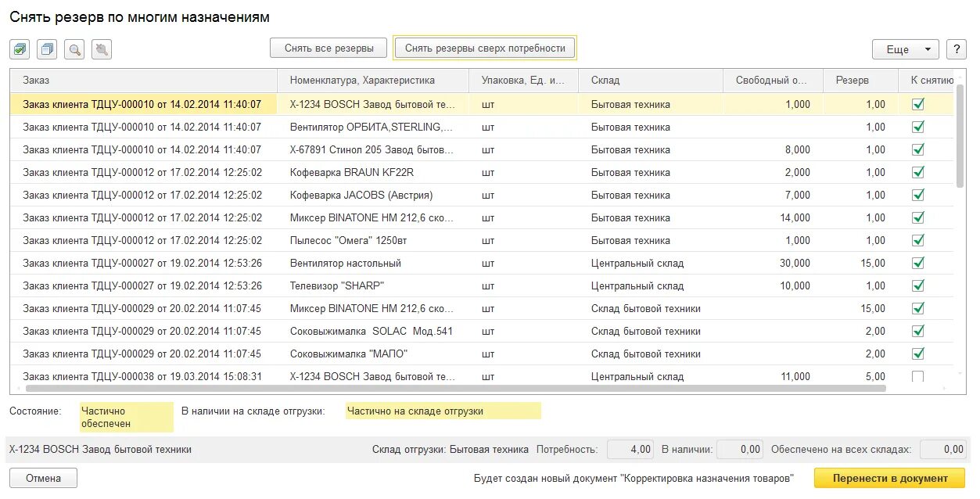Screen dimensions: 980x499
Task: Click the Потребность value field
Action: click(630, 450)
